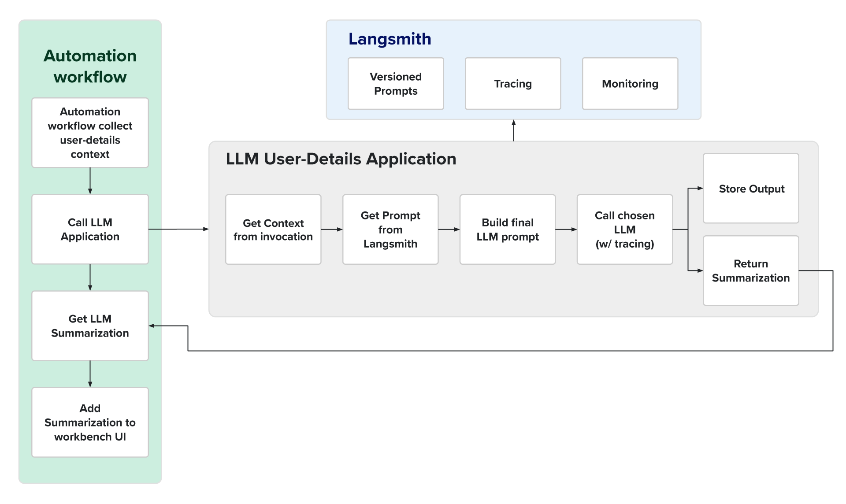This screenshot has height=504, width=846.
Task: Click the Versioned Prompts box
Action: point(395,84)
